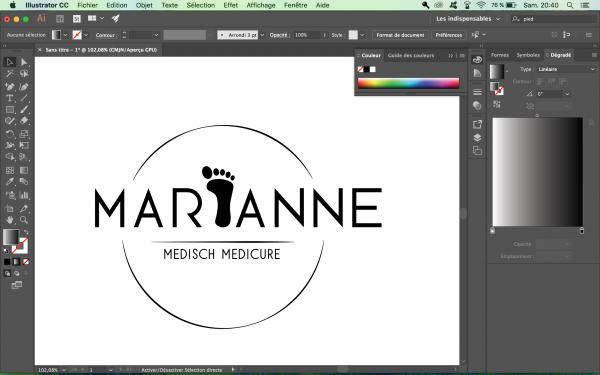Select the Pen tool
The image size is (600, 375).
click(x=10, y=87)
